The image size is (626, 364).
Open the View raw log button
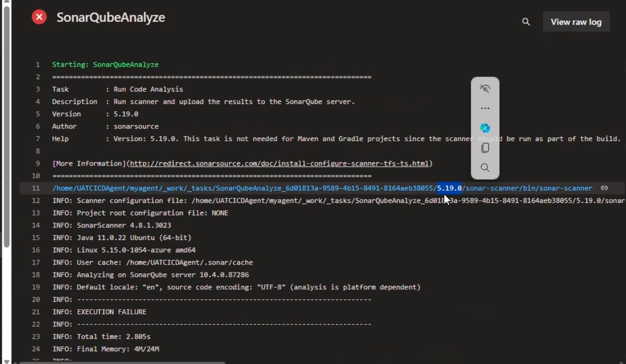[576, 21]
